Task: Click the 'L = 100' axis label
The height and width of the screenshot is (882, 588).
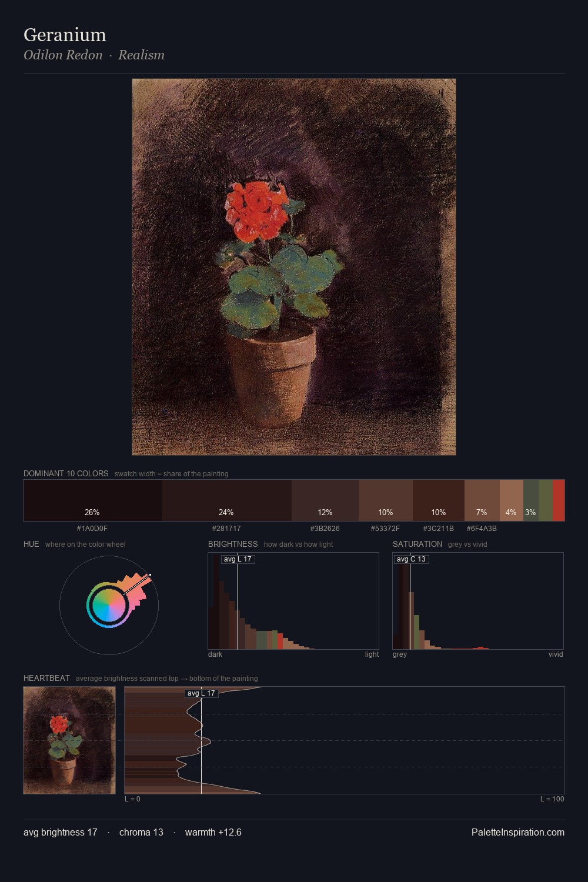Action: [x=552, y=799]
